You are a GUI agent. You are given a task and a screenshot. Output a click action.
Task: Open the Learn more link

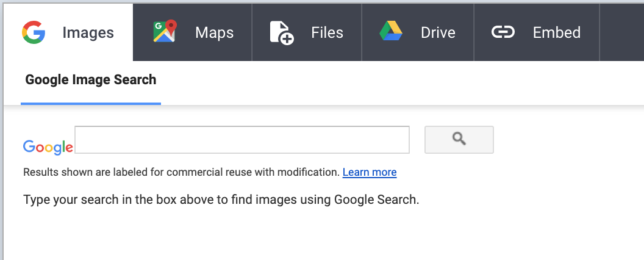pos(370,173)
